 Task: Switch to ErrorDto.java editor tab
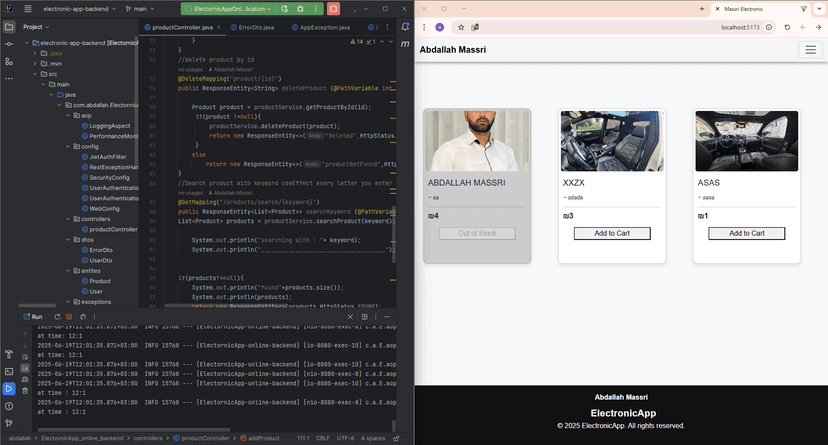(x=252, y=27)
